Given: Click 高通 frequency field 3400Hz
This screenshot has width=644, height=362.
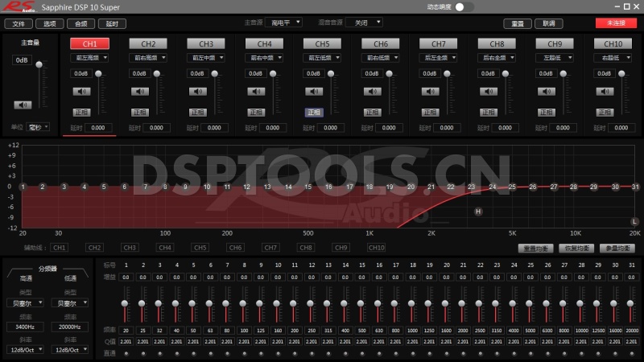Looking at the screenshot, I should [x=25, y=327].
